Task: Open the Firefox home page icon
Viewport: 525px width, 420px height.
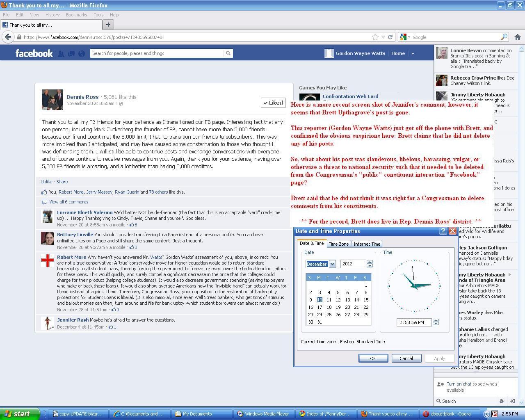Action: (518, 37)
